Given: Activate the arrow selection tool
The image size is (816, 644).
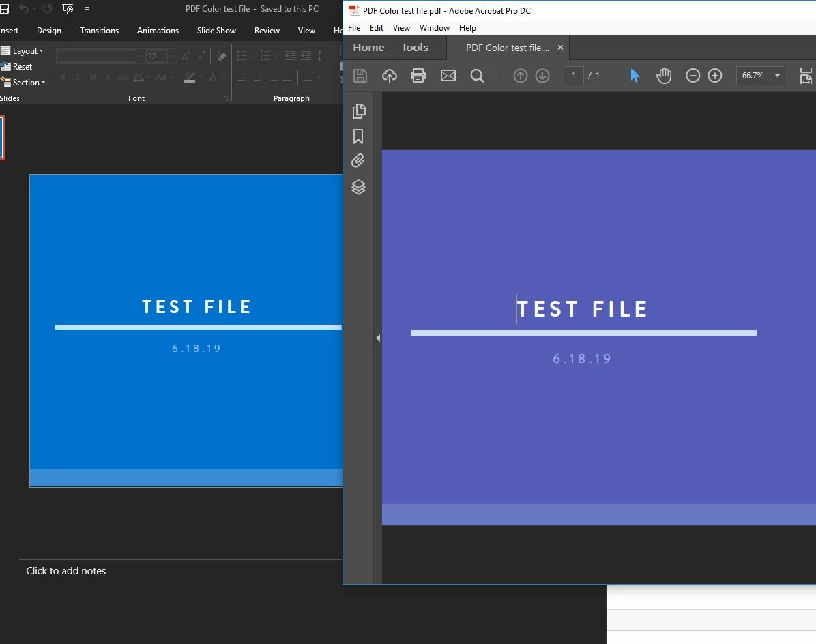Looking at the screenshot, I should pos(635,76).
